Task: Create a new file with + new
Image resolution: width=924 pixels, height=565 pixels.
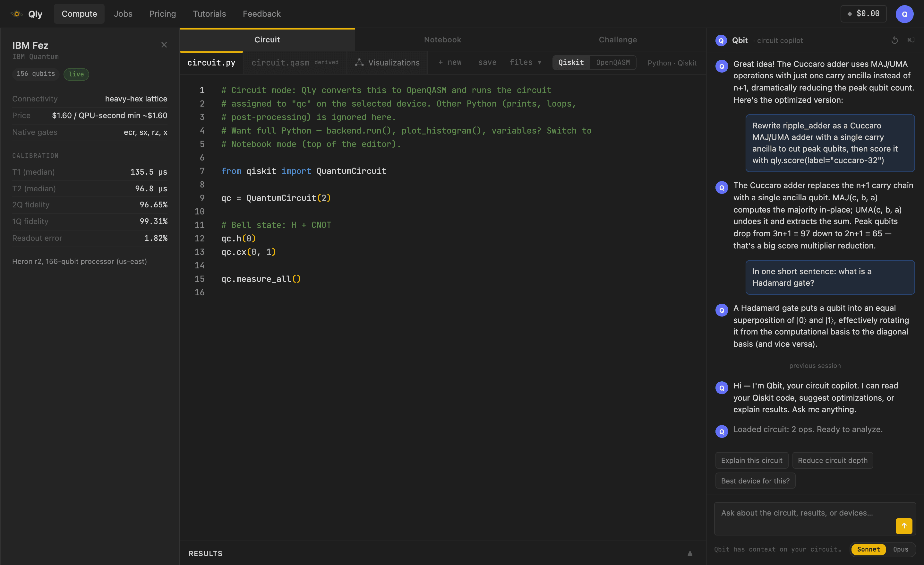Action: point(449,62)
